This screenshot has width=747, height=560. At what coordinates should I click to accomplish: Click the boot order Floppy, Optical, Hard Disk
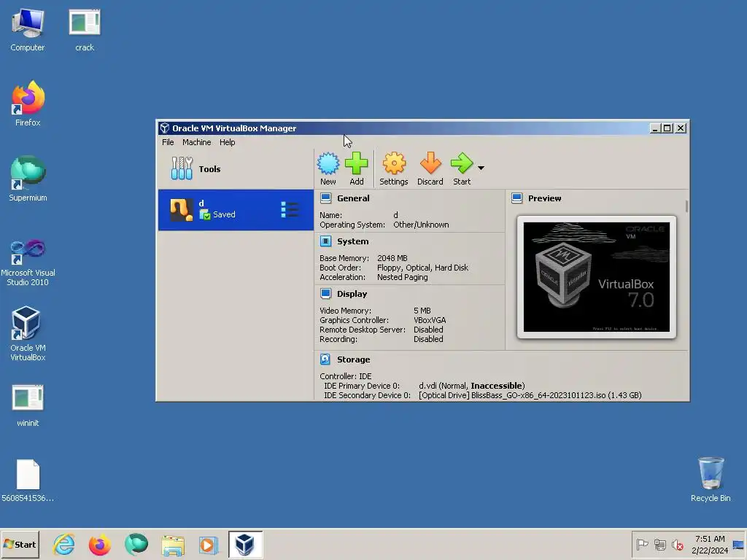422,268
